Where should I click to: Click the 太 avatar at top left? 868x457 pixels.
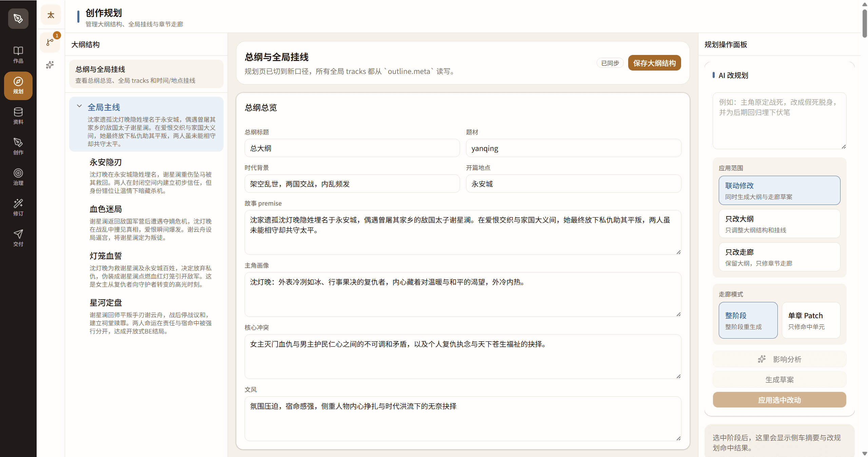point(51,15)
